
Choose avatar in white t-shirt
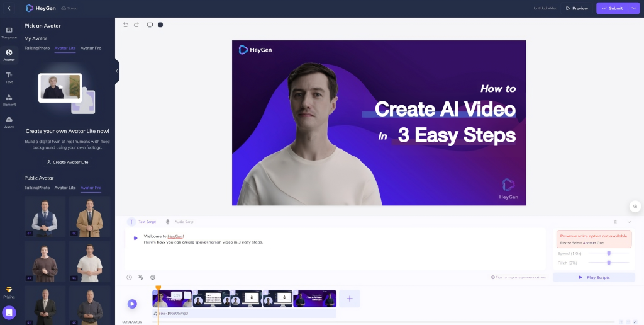pos(89,261)
